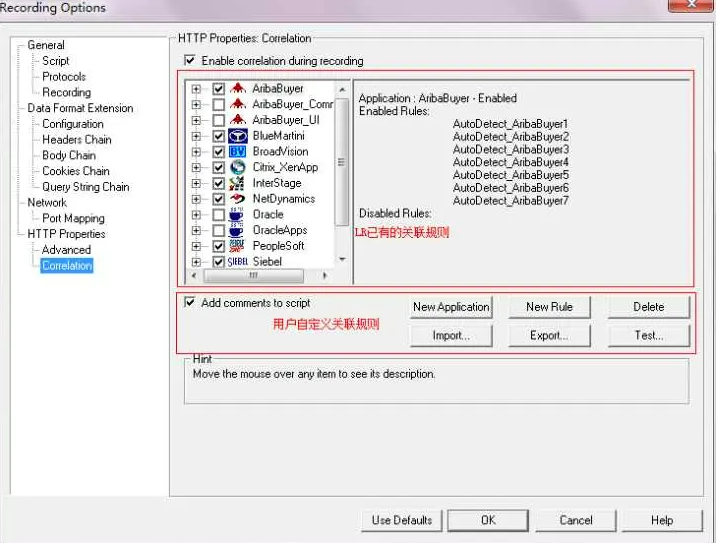716x543 pixels.
Task: Open Headers Chain settings
Action: 77,139
